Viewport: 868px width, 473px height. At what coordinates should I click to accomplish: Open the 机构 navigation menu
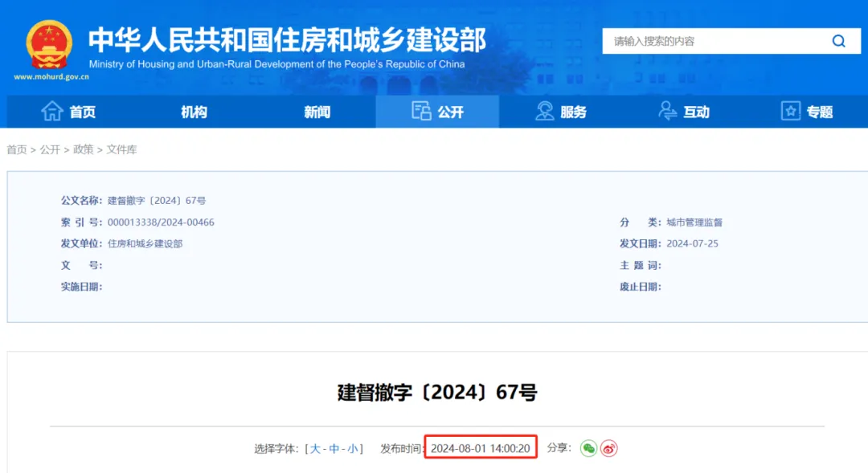pyautogui.click(x=194, y=112)
